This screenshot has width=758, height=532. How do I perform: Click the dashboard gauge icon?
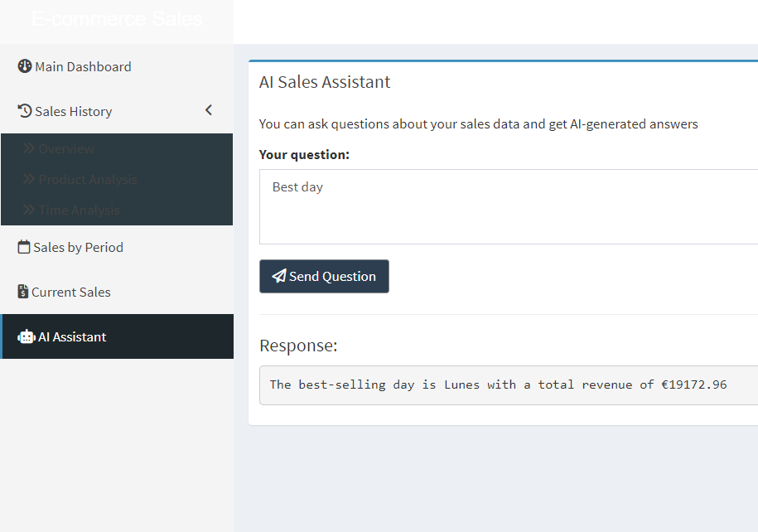[25, 65]
